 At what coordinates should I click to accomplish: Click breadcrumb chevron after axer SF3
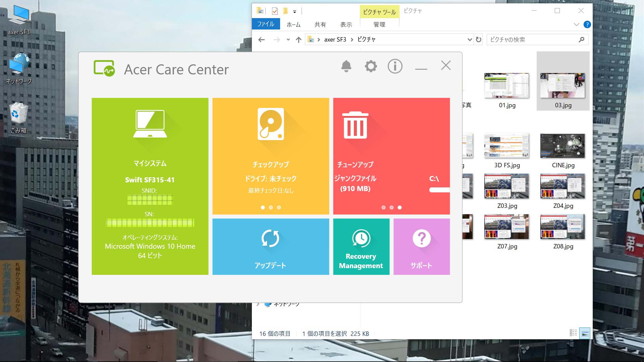click(352, 40)
